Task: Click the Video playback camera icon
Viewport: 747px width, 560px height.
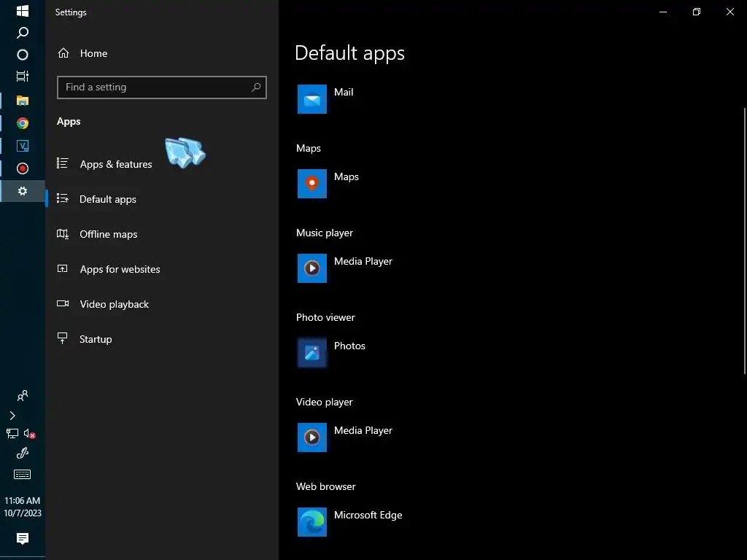Action: (63, 303)
